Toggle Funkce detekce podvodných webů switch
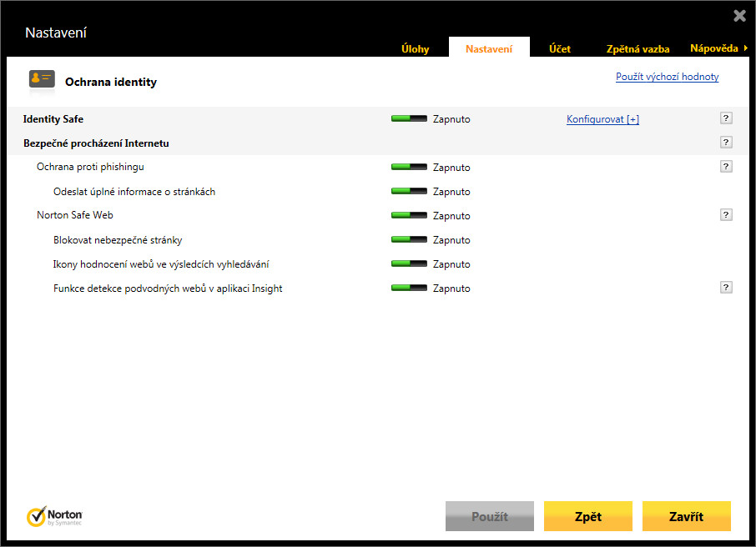This screenshot has width=756, height=547. click(x=409, y=288)
